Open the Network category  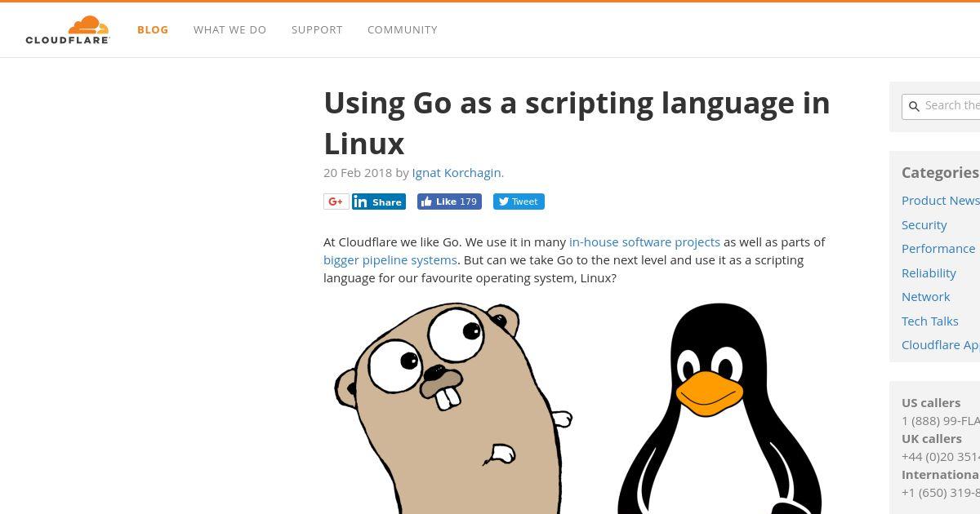[x=926, y=296]
